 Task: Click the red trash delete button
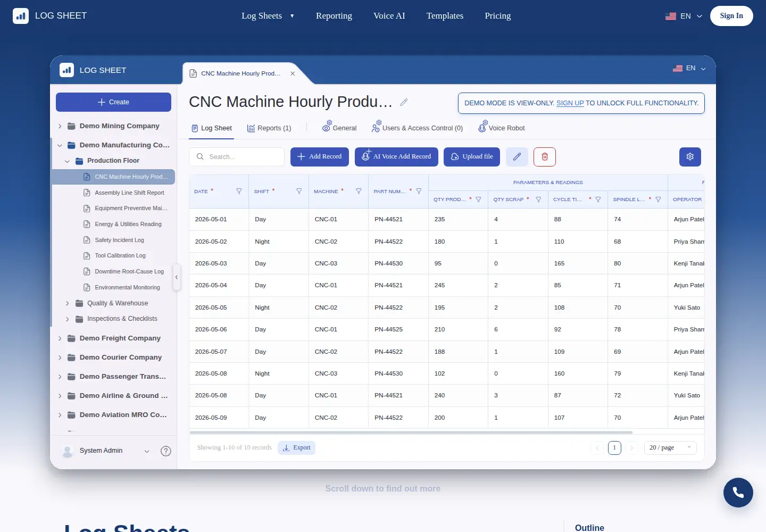[545, 157]
